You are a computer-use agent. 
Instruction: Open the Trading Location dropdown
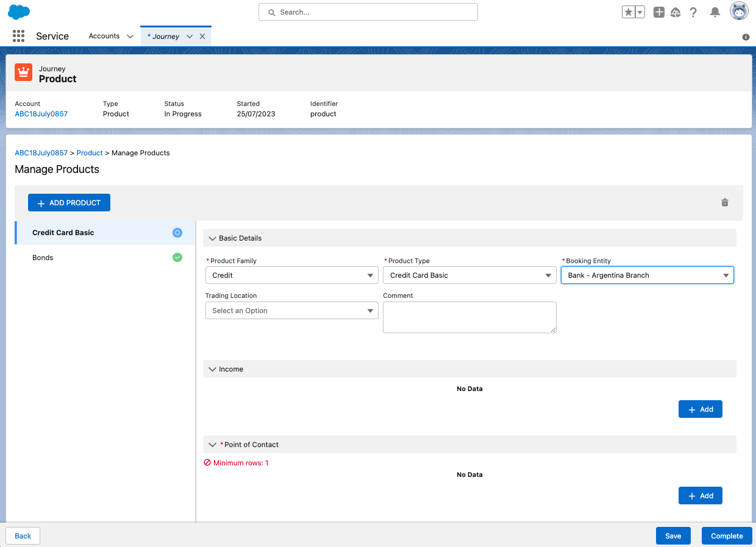coord(291,311)
